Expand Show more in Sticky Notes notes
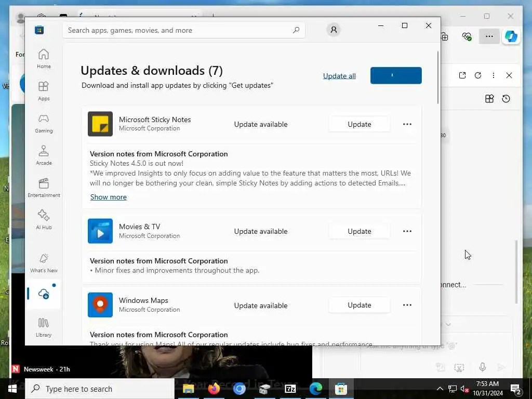532x399 pixels. [x=108, y=197]
